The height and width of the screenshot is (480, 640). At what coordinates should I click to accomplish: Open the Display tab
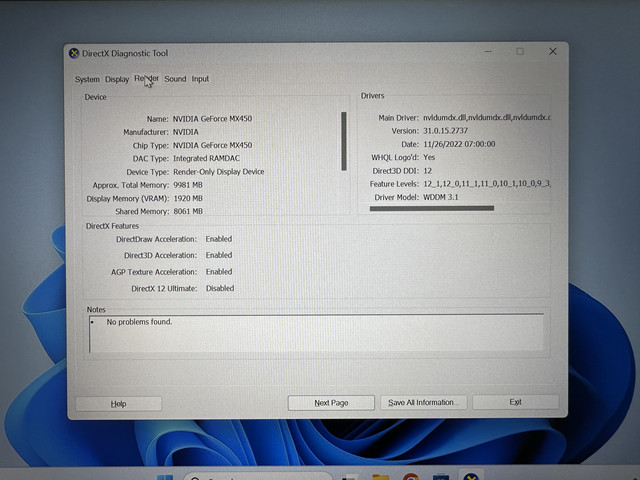coord(117,79)
